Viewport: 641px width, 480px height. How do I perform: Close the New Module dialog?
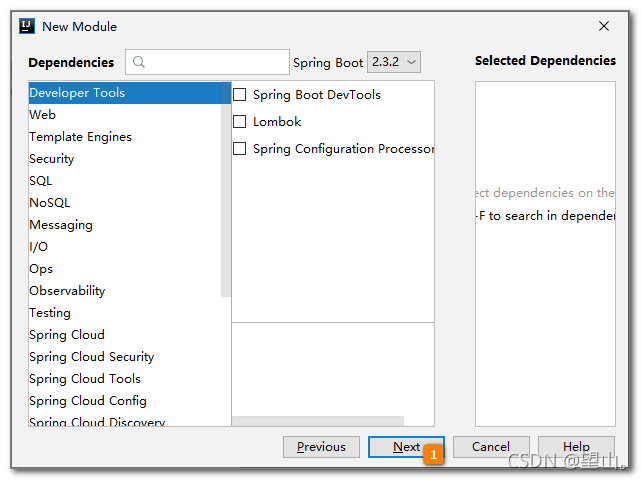click(603, 26)
